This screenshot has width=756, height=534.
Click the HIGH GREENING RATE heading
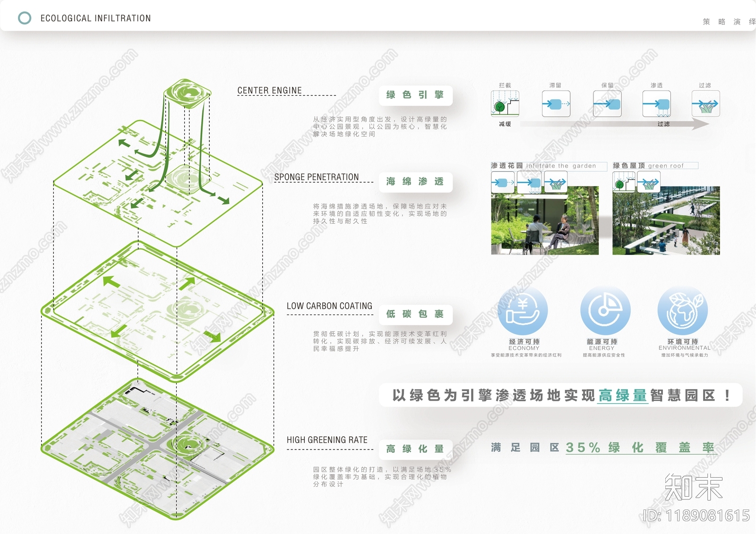[x=327, y=440]
